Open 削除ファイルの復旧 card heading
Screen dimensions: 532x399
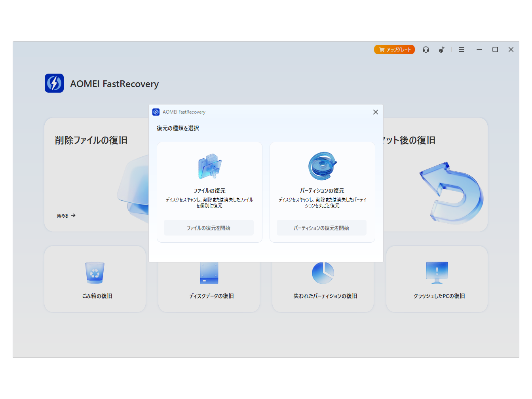(x=91, y=140)
